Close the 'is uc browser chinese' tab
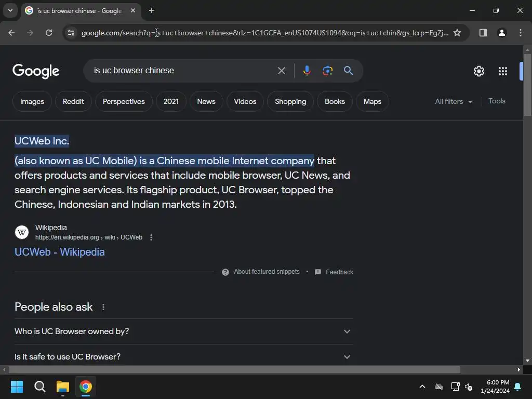This screenshot has width=532, height=399. (x=133, y=10)
